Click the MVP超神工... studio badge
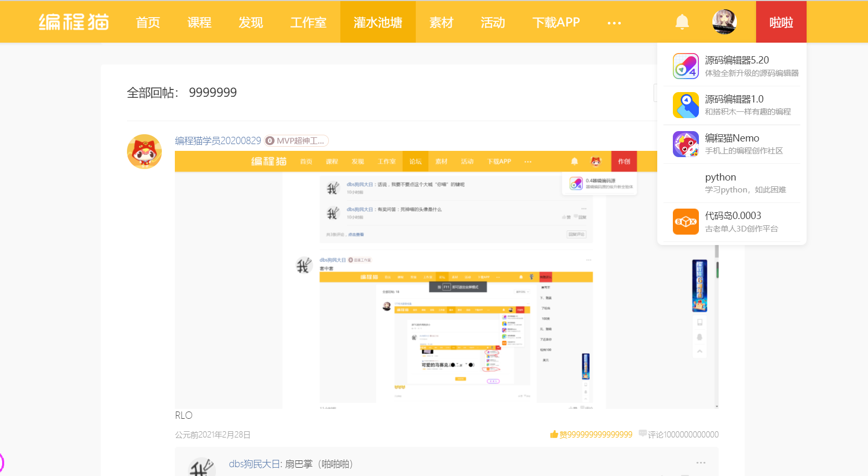 (296, 140)
